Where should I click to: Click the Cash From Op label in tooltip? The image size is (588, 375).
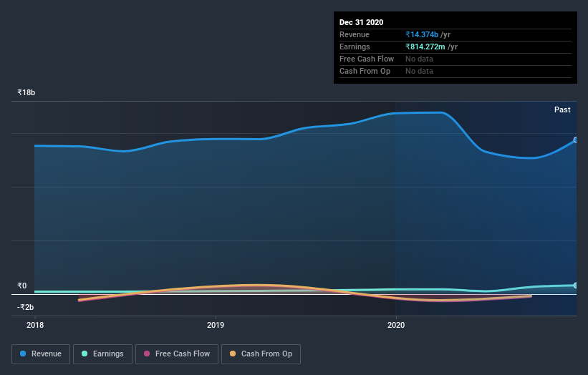point(365,71)
